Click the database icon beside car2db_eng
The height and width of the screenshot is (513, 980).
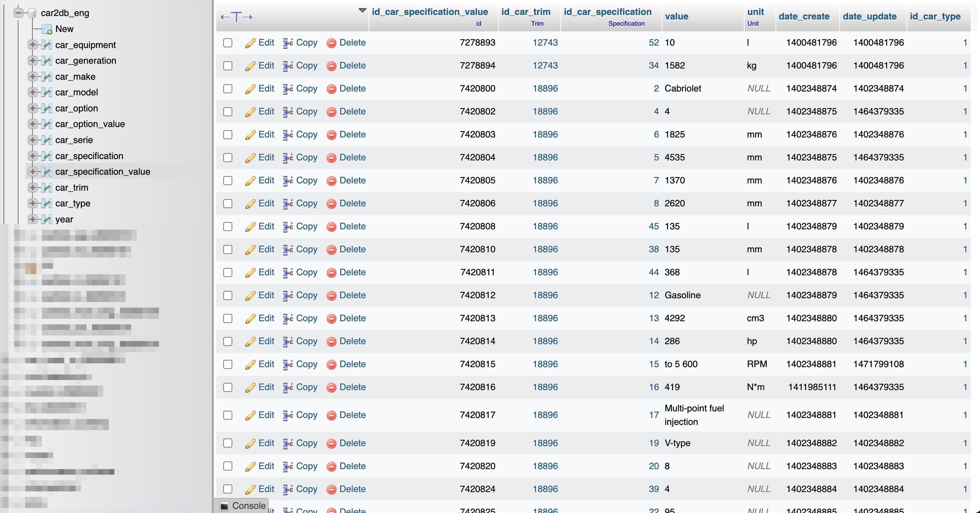(x=33, y=13)
